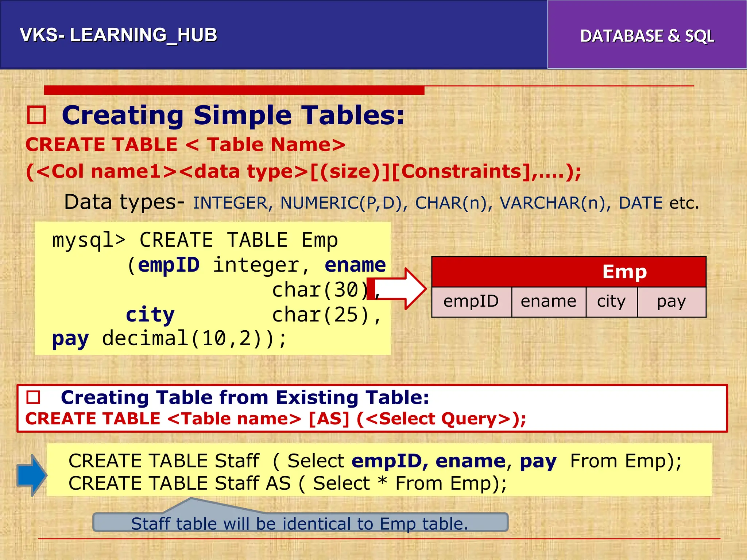Click the (<Col name1><data type> syntax line

(303, 171)
